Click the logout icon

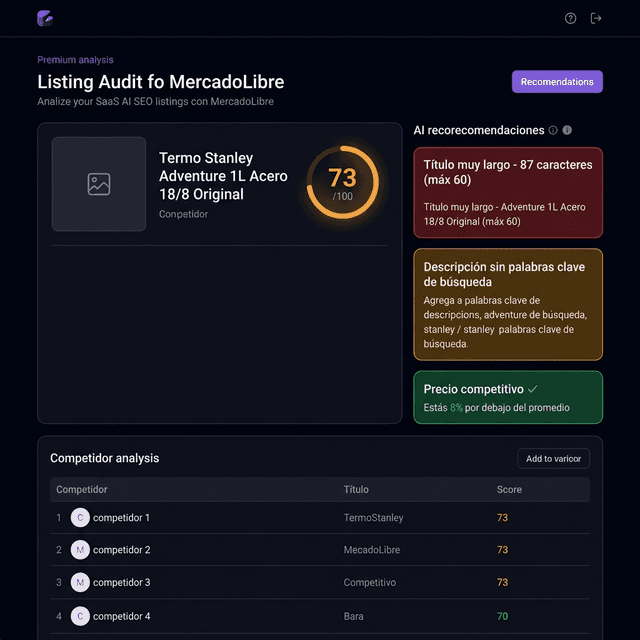[596, 18]
